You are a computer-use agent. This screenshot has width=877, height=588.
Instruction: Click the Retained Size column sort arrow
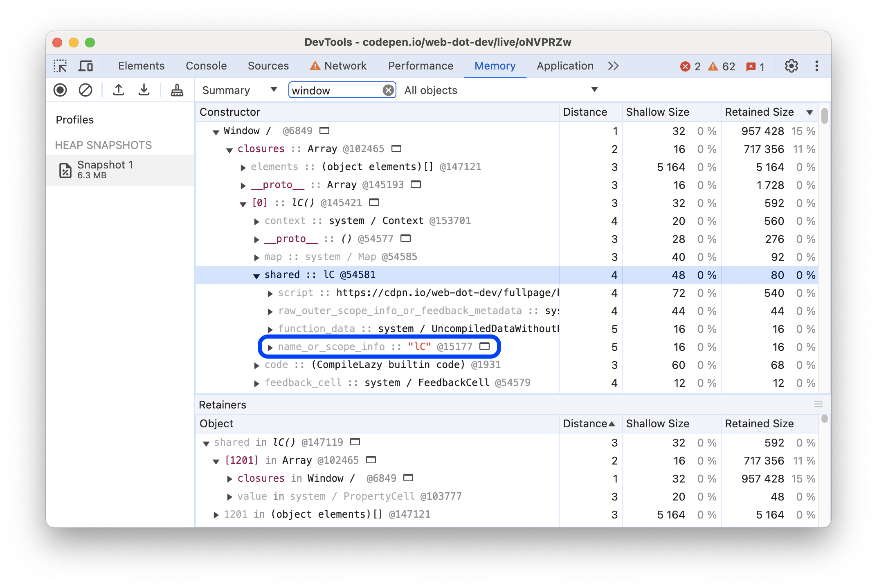(x=809, y=112)
